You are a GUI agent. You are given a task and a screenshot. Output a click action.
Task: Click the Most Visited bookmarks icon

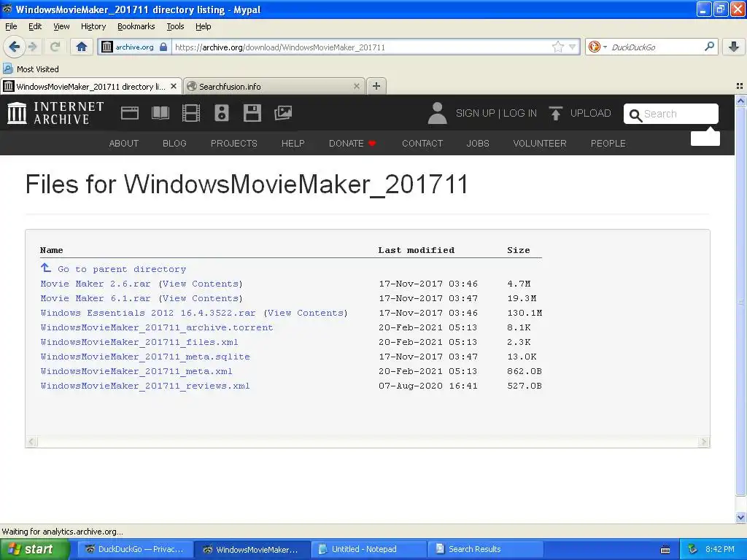point(7,69)
